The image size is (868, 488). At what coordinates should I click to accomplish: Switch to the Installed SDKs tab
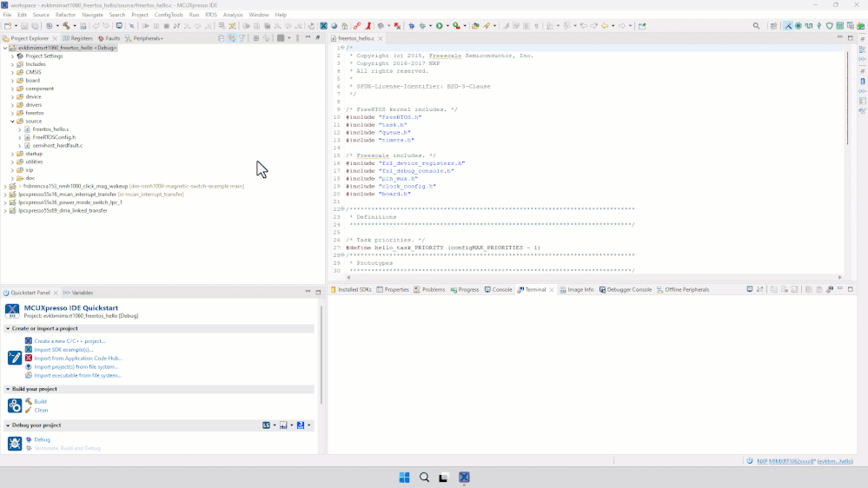[351, 289]
